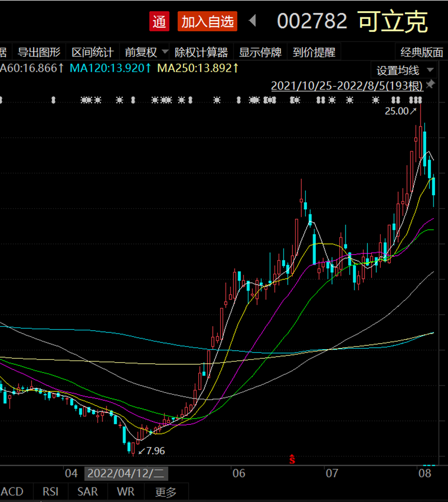
Task: Open the 除权计算器 calculator
Action: pyautogui.click(x=202, y=53)
